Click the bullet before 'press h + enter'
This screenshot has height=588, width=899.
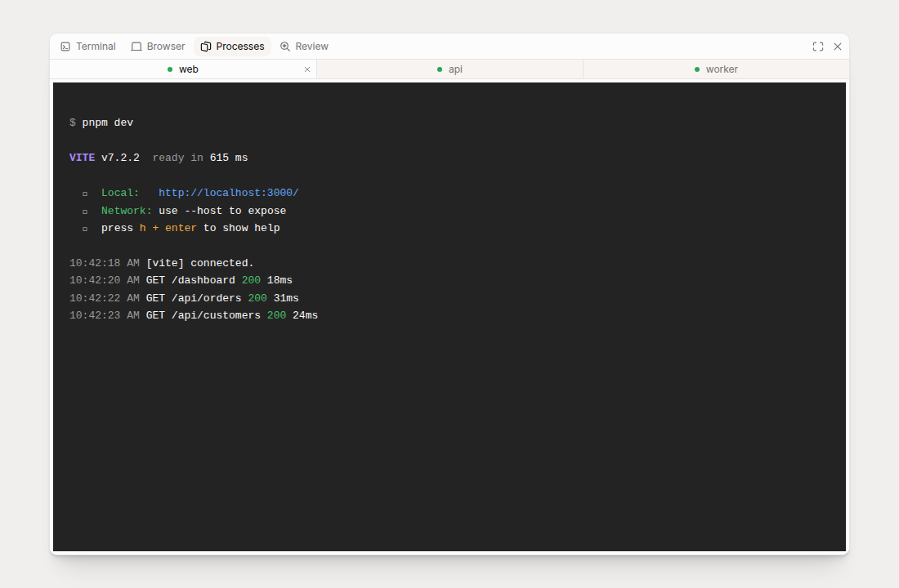coord(85,229)
